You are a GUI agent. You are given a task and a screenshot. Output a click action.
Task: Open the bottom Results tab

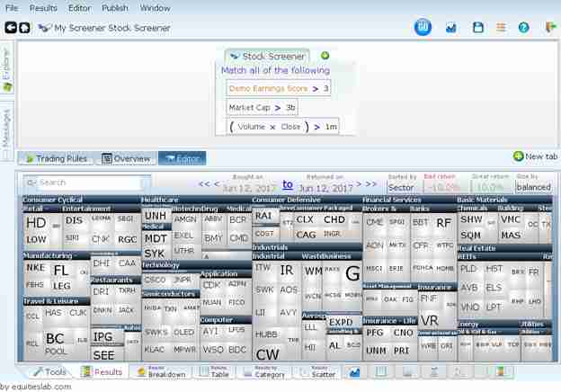(102, 372)
